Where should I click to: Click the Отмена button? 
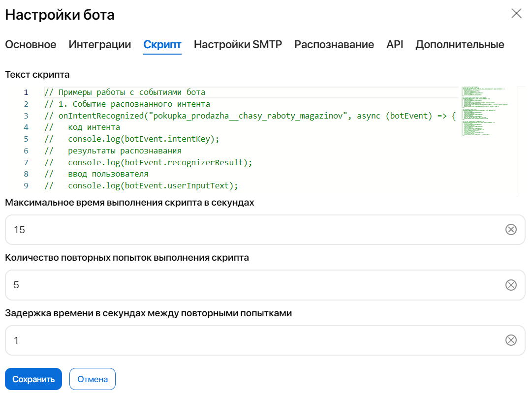tap(92, 379)
